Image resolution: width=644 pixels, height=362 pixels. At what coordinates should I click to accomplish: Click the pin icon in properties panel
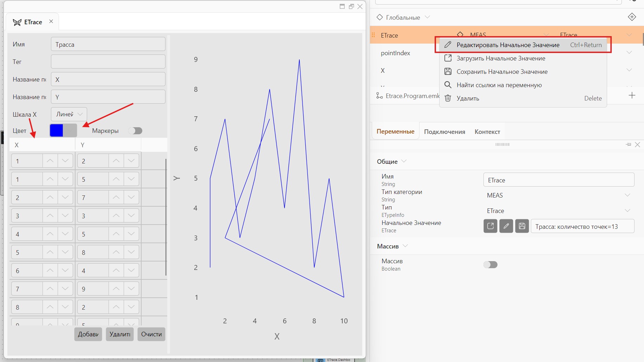coord(629,144)
